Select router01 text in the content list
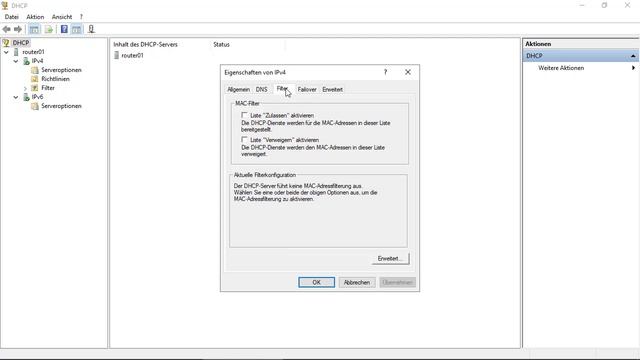Viewport: 640px width, 360px height. [132, 55]
